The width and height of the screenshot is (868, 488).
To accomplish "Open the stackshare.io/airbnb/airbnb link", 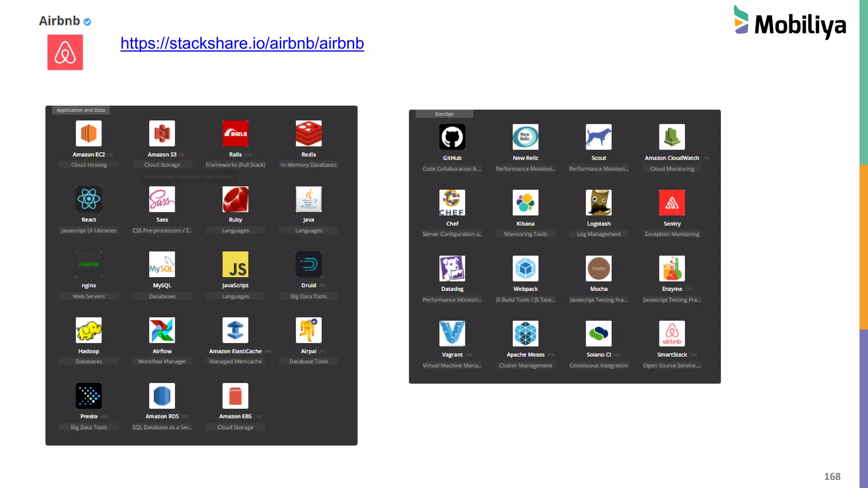I will click(x=242, y=43).
